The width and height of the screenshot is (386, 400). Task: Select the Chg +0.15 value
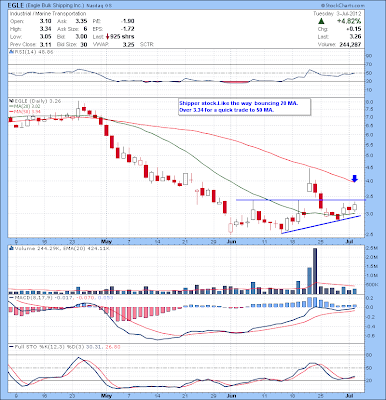coord(354,29)
